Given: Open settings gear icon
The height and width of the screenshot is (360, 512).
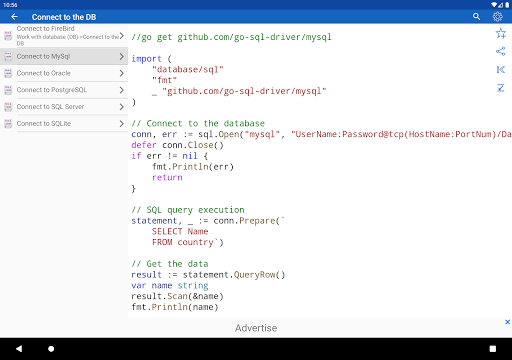Looking at the screenshot, I should 497,17.
